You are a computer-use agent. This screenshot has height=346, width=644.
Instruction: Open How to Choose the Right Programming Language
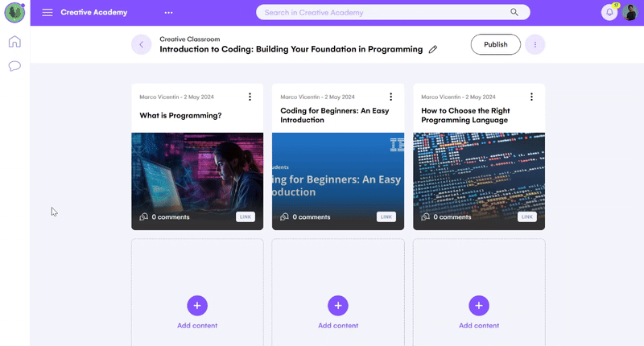pyautogui.click(x=465, y=115)
